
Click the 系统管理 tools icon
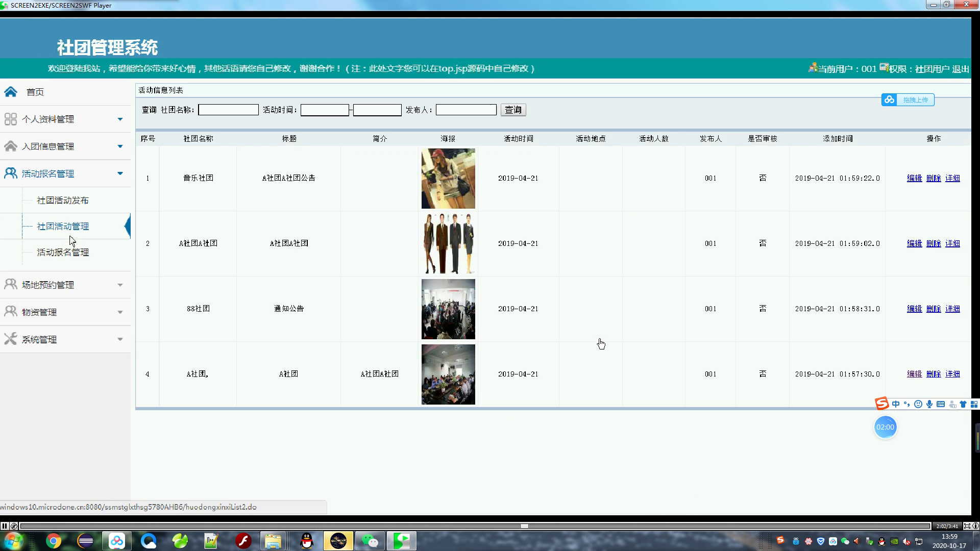click(x=11, y=339)
